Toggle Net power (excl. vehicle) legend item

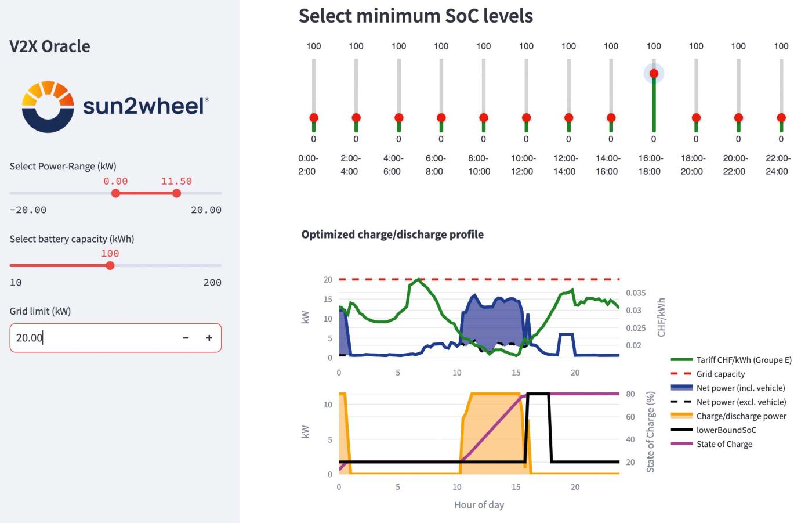pyautogui.click(x=741, y=402)
